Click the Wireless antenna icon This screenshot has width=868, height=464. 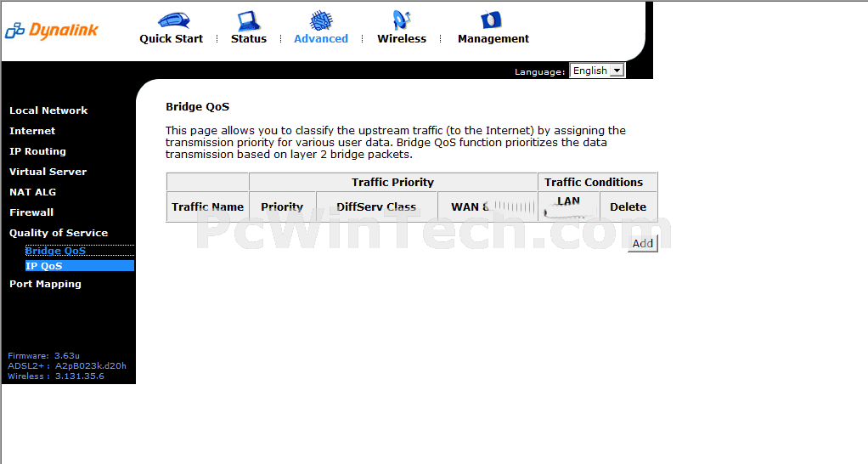tap(402, 20)
